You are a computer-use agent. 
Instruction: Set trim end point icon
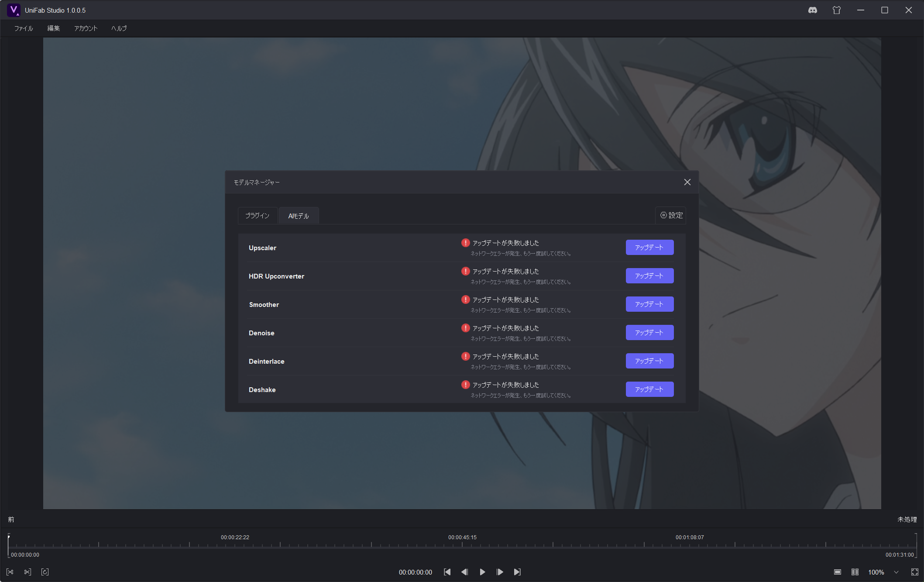pos(27,572)
